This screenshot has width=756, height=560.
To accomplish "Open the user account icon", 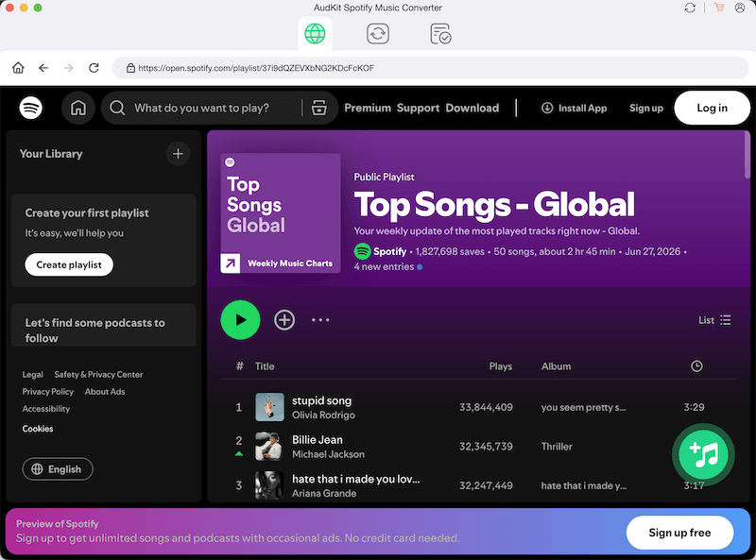I will click(740, 8).
